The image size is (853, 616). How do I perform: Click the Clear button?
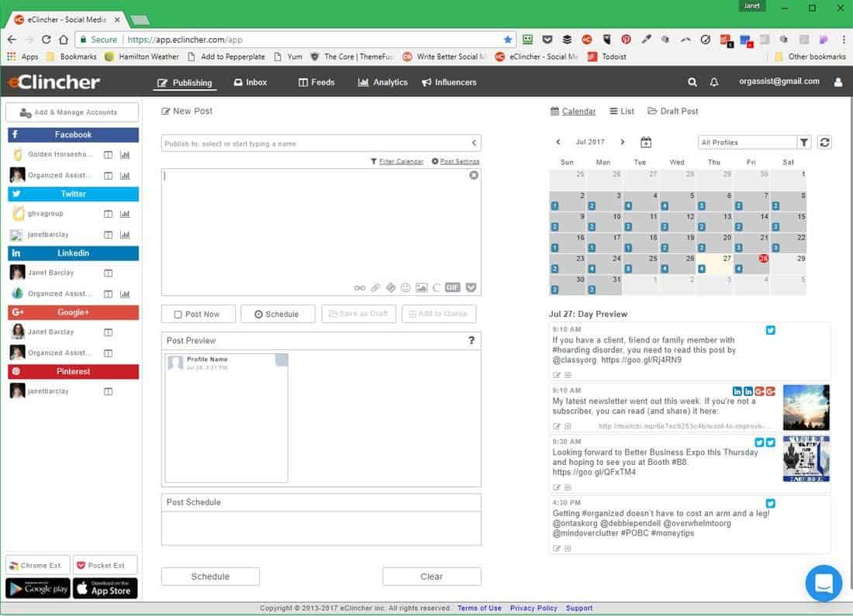(431, 576)
